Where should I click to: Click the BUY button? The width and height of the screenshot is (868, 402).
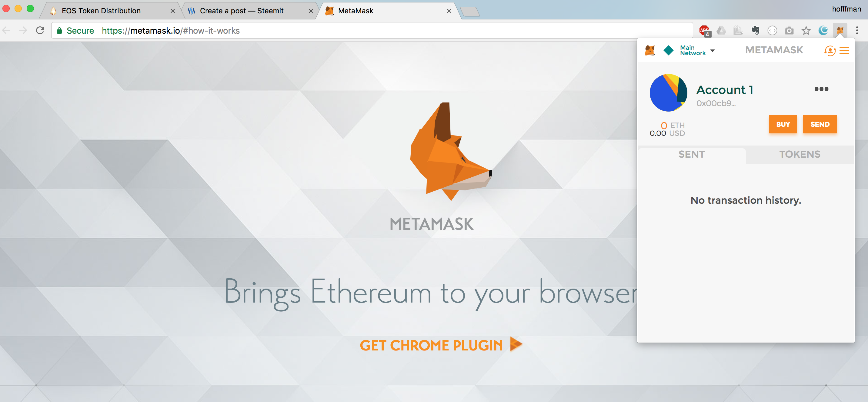click(x=783, y=124)
